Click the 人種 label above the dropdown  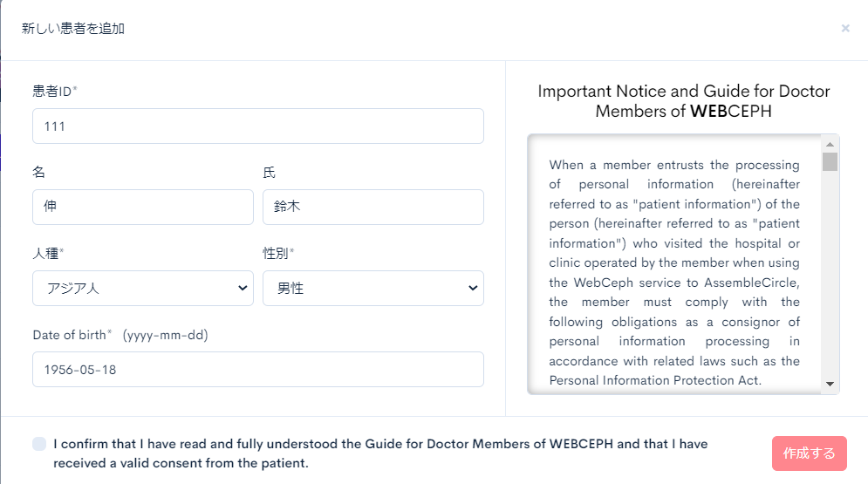[x=48, y=254]
